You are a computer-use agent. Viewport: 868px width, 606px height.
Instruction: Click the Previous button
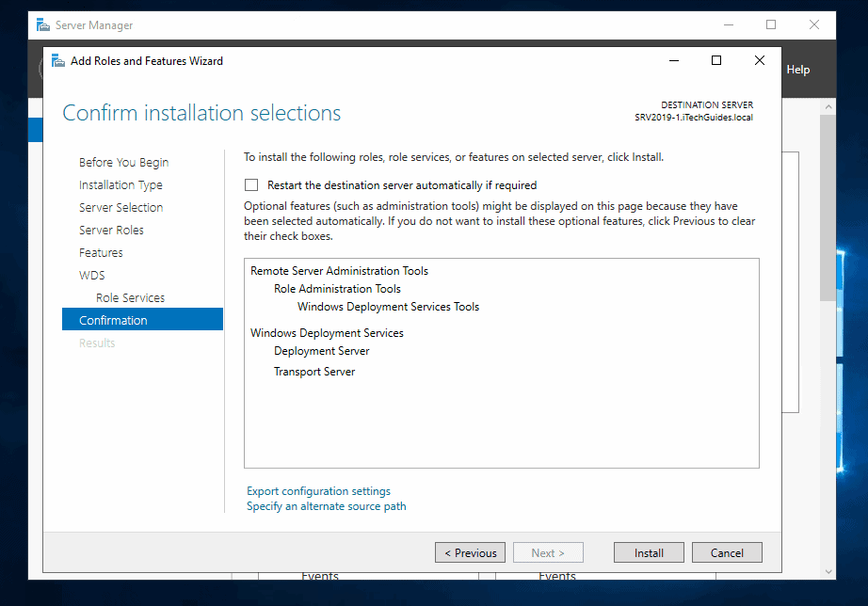click(470, 552)
